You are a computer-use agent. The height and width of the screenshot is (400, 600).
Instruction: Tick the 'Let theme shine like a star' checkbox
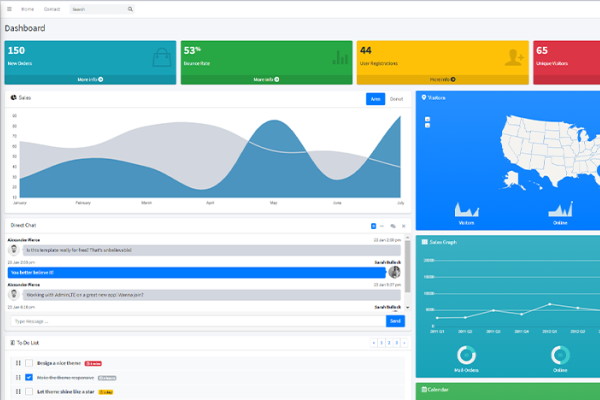29,391
